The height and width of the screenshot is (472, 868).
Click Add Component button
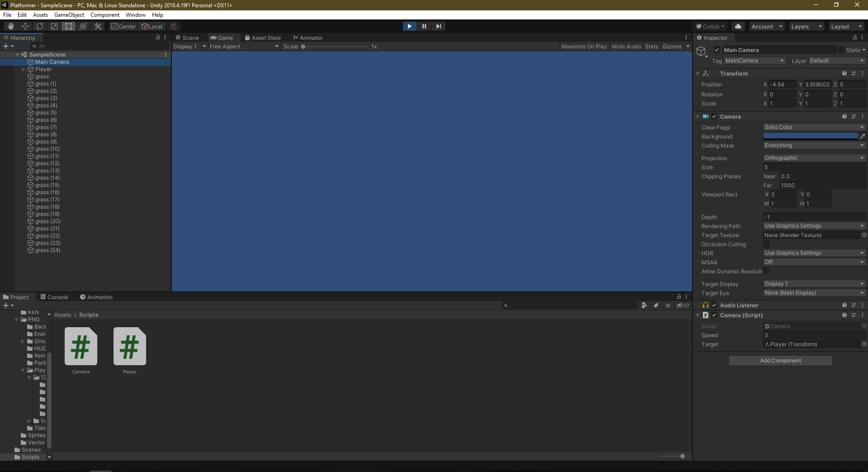click(780, 360)
